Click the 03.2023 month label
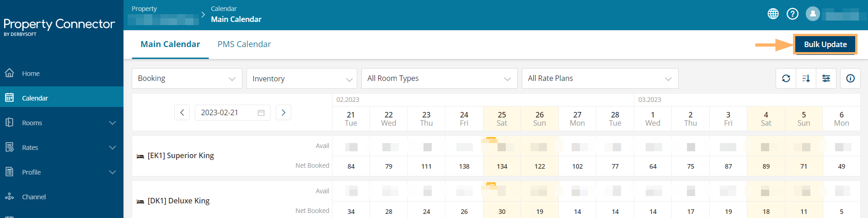The width and height of the screenshot is (868, 218). (x=650, y=100)
